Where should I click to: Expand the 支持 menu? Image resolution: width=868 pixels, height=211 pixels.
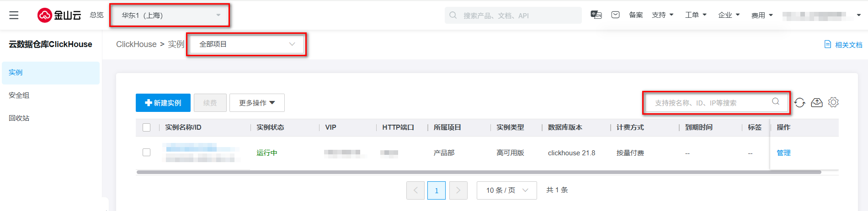pos(663,15)
